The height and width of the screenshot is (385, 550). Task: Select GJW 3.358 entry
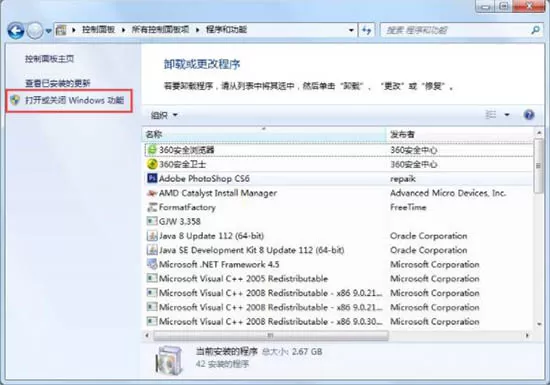pos(180,221)
